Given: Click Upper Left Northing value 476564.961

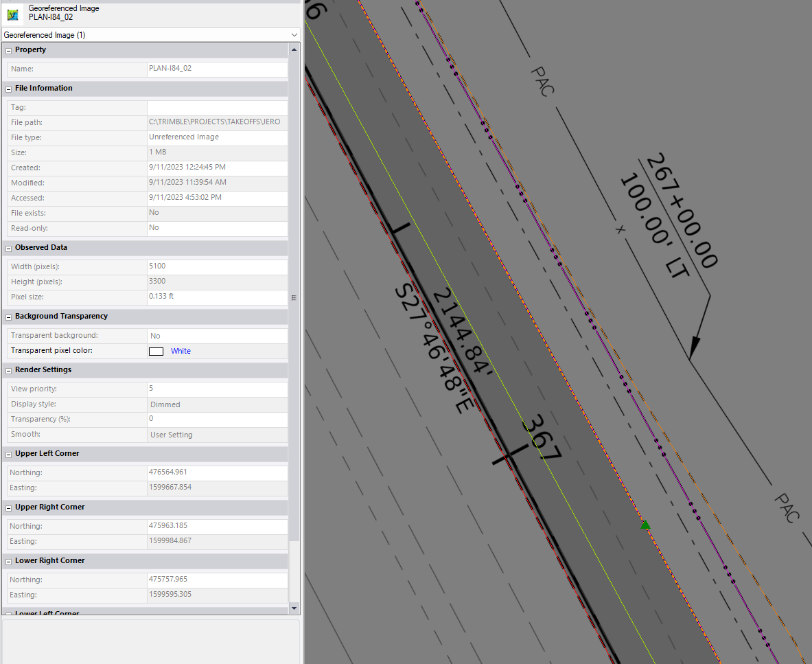Looking at the screenshot, I should (x=218, y=472).
